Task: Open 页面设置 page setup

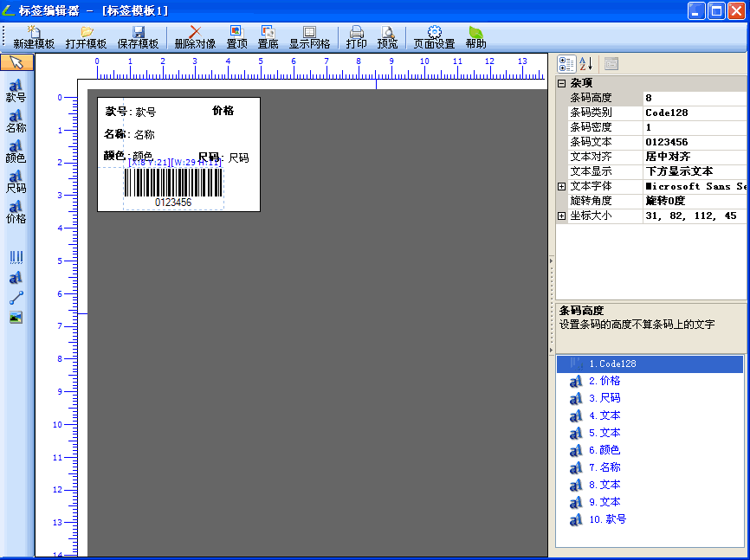Action: (434, 37)
